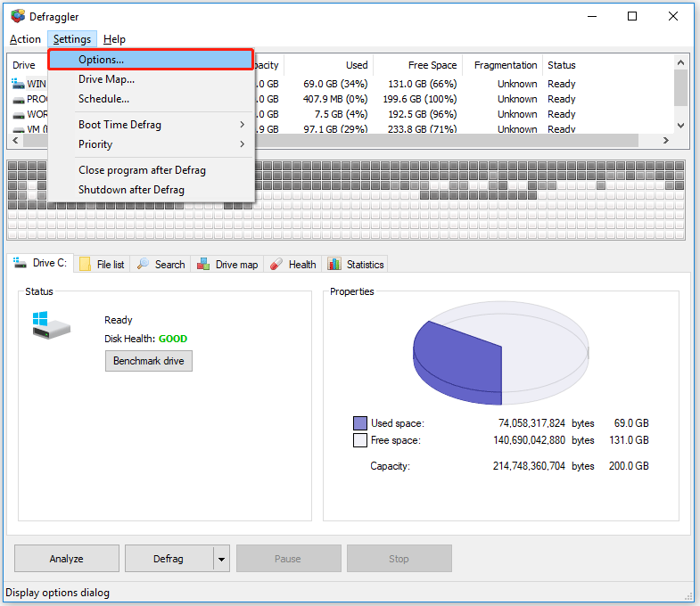Choose Options... from Settings menu
This screenshot has width=700, height=606.
pos(151,60)
